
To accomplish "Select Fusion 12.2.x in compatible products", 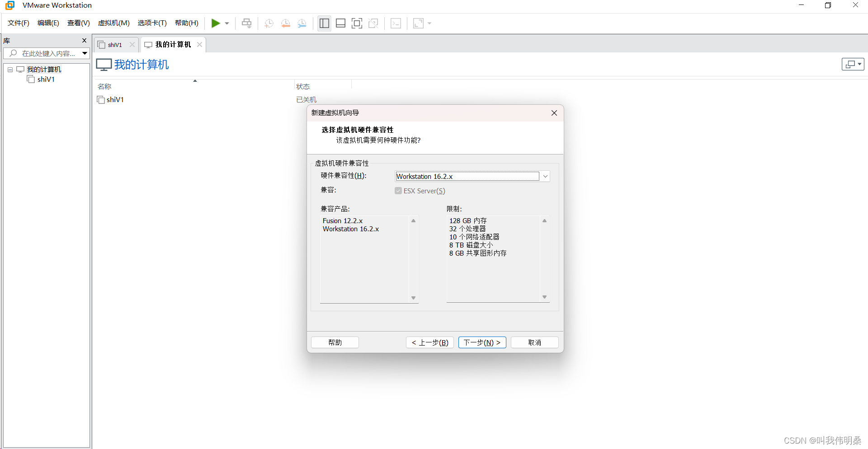I will point(343,221).
